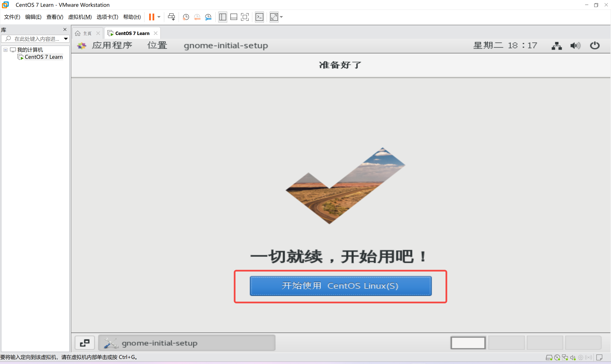The image size is (611, 364).
Task: Click gnome-initial-setup in the top bar
Action: click(226, 46)
